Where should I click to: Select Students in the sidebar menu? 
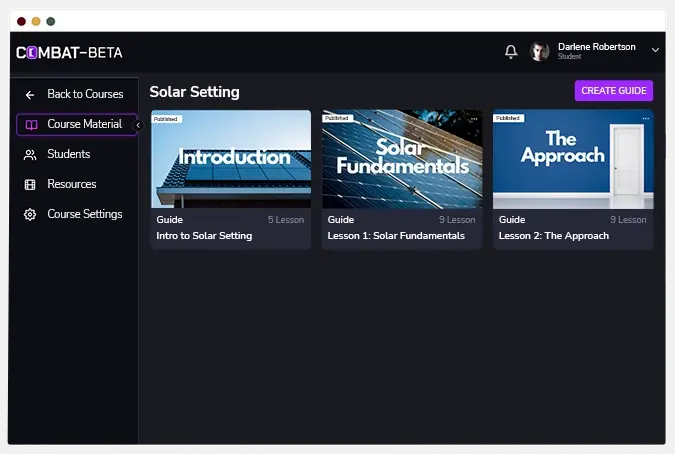68,154
